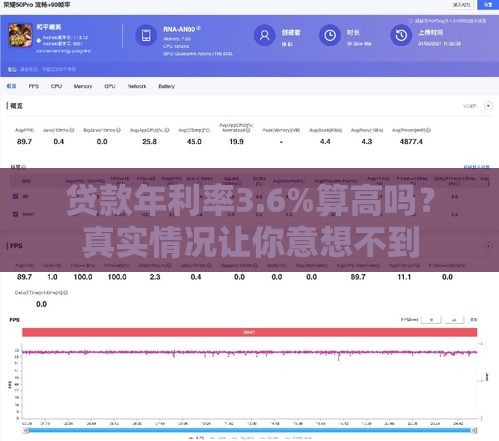This screenshot has height=441, width=499.
Task: Collapse the 概览 section with round arrow
Action: coord(488,106)
